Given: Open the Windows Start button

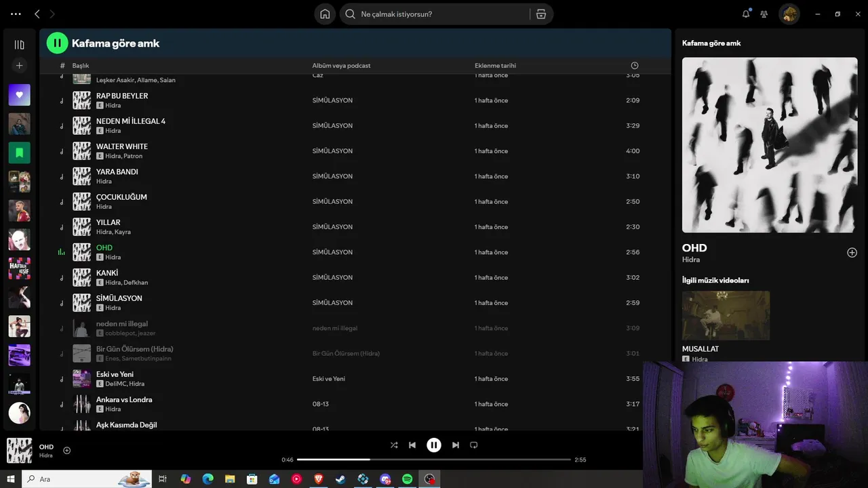Looking at the screenshot, I should (11, 479).
